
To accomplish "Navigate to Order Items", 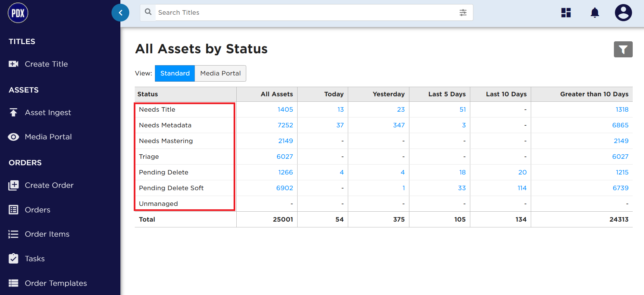I will pos(47,234).
